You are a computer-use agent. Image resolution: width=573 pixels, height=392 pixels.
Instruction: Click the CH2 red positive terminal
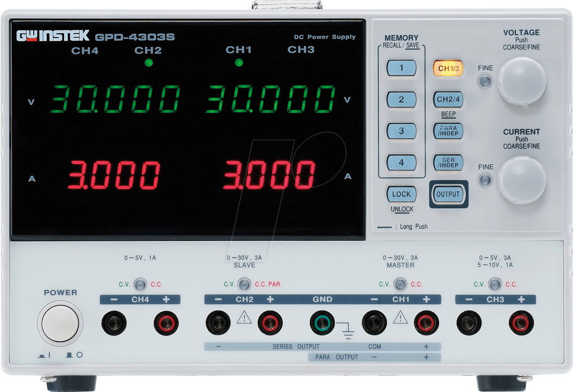[x=270, y=323]
